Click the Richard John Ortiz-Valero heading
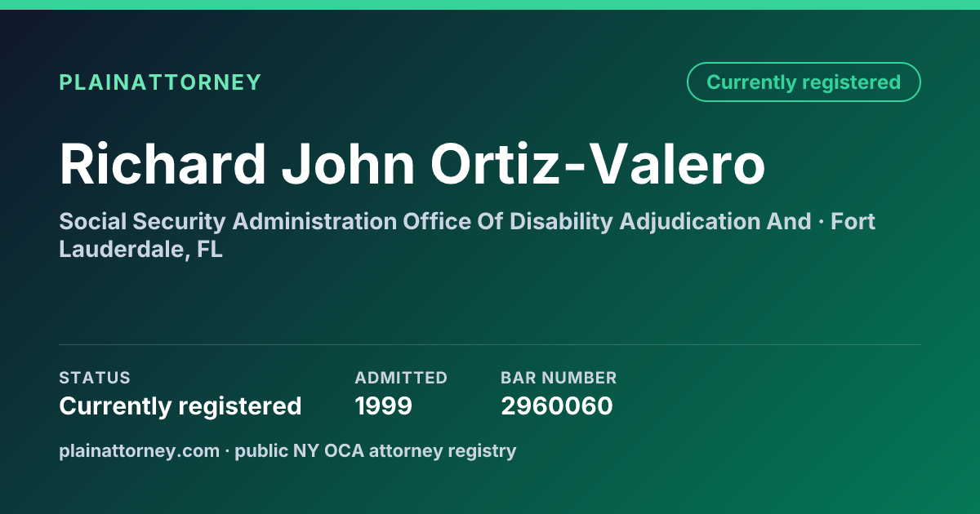This screenshot has height=514, width=980. pos(412,164)
